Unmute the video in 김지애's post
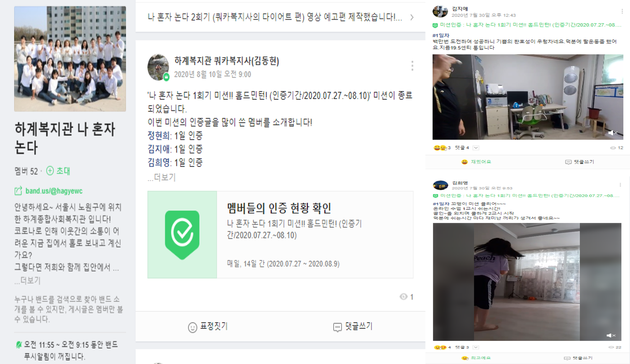 pos(612,133)
